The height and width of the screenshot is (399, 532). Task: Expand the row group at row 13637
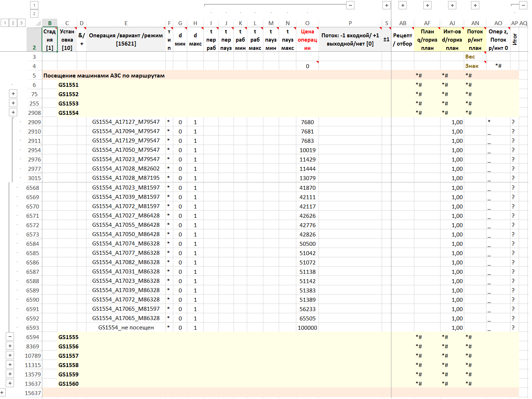click(x=10, y=384)
